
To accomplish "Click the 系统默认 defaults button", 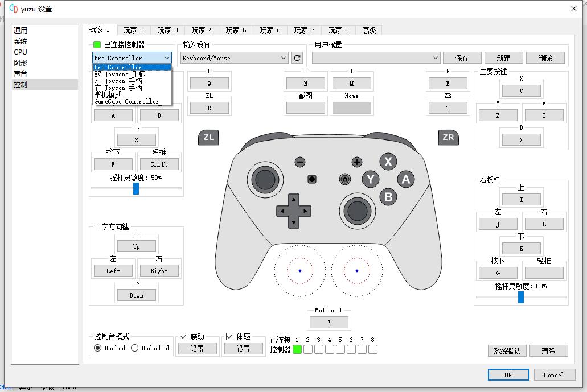I will (x=507, y=351).
